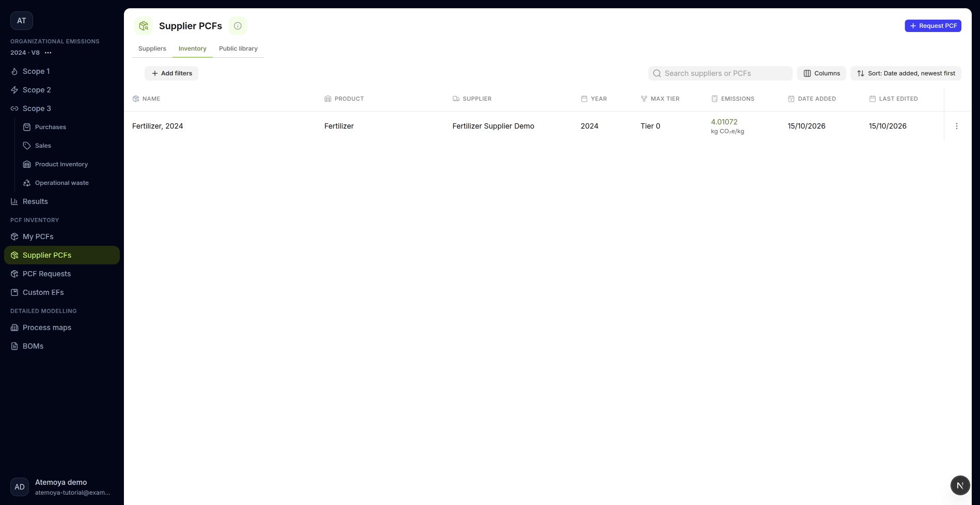980x505 pixels.
Task: Open the Sort: Date added dropdown
Action: 906,73
